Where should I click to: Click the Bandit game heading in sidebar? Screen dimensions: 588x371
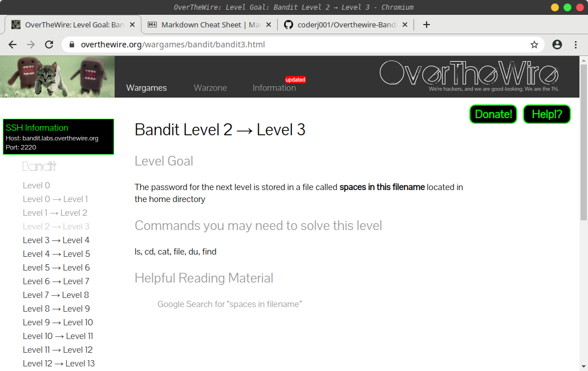(39, 166)
